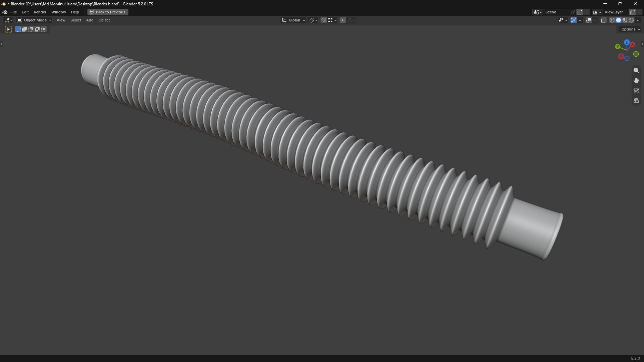Click the Scene name field
Image resolution: width=644 pixels, height=362 pixels.
(x=556, y=12)
